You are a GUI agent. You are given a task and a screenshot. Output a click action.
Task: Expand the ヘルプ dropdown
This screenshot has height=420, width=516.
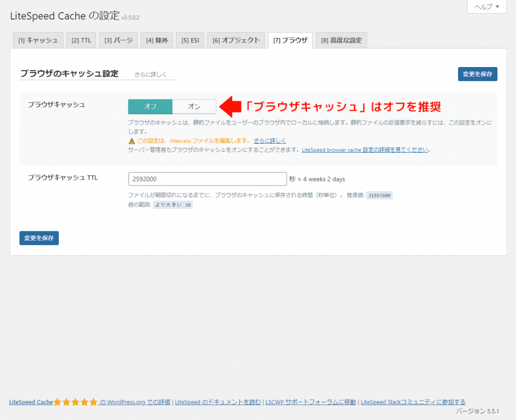click(x=487, y=7)
